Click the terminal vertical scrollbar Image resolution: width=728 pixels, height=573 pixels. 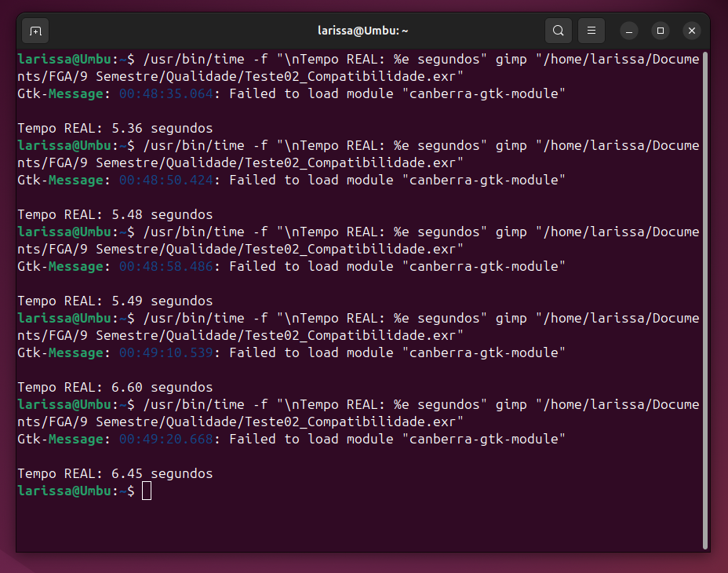(705, 300)
